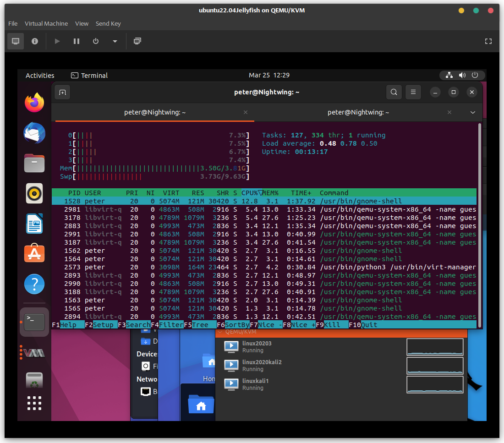Open the virtual hardware details info icon

pyautogui.click(x=35, y=41)
